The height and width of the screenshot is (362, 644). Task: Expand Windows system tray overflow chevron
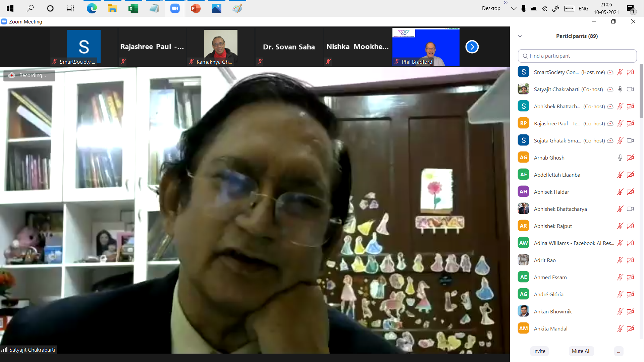pos(514,8)
